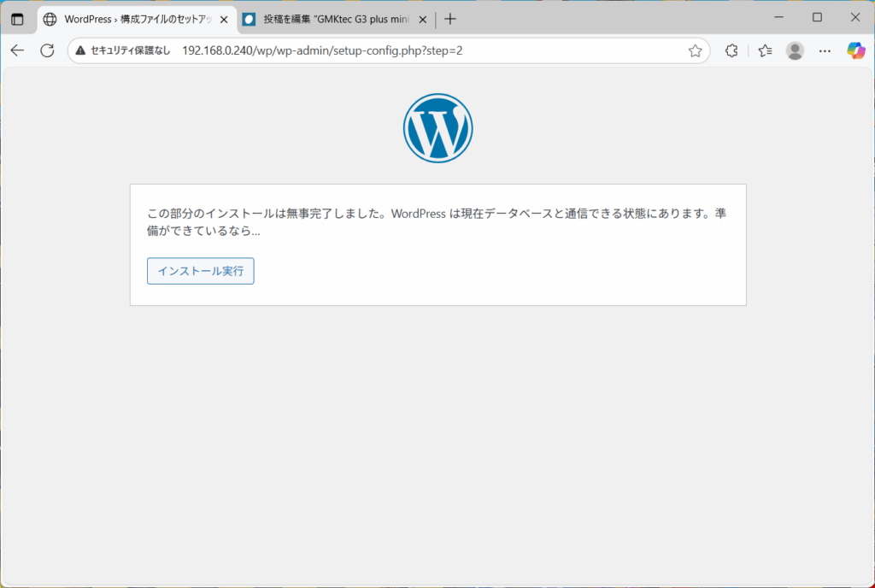Viewport: 875px width, 588px height.
Task: Click the WordPress logo
Action: tap(437, 128)
